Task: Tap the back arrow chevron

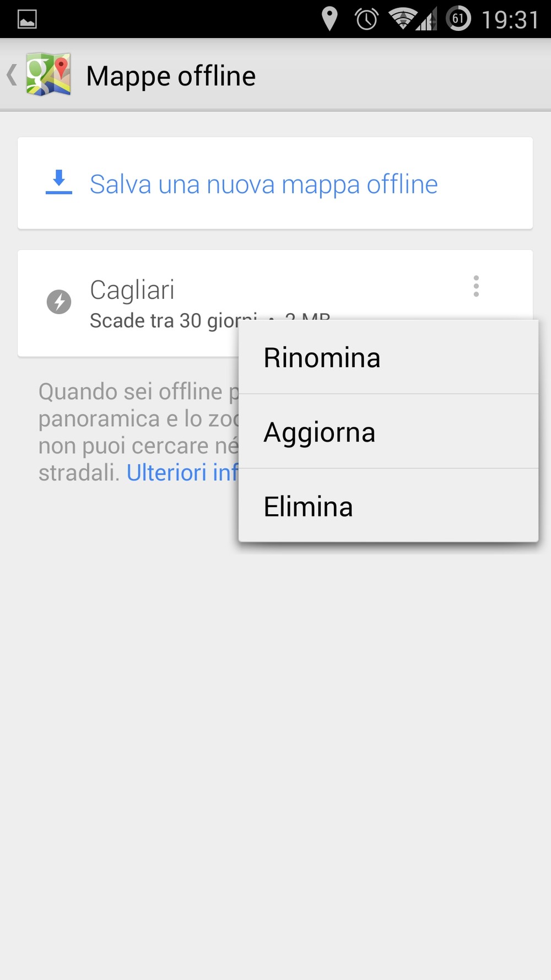Action: (11, 75)
